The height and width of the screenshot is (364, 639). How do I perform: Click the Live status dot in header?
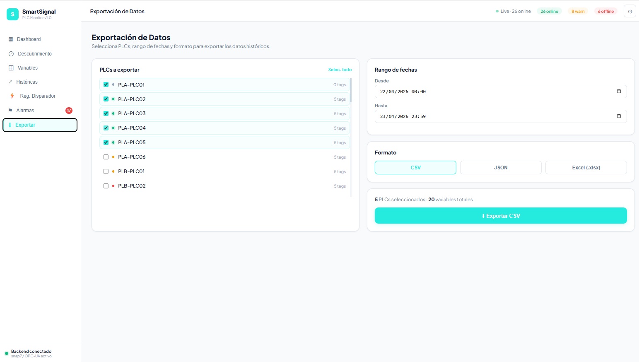(497, 12)
